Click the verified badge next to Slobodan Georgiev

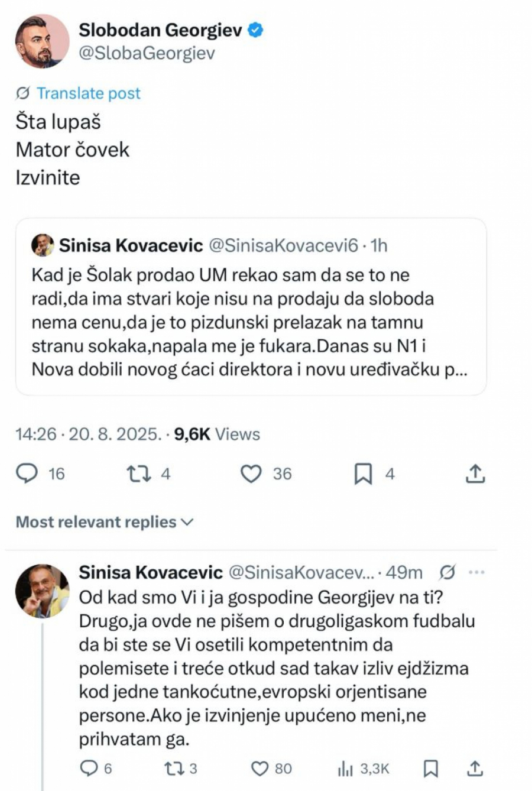pos(255,31)
